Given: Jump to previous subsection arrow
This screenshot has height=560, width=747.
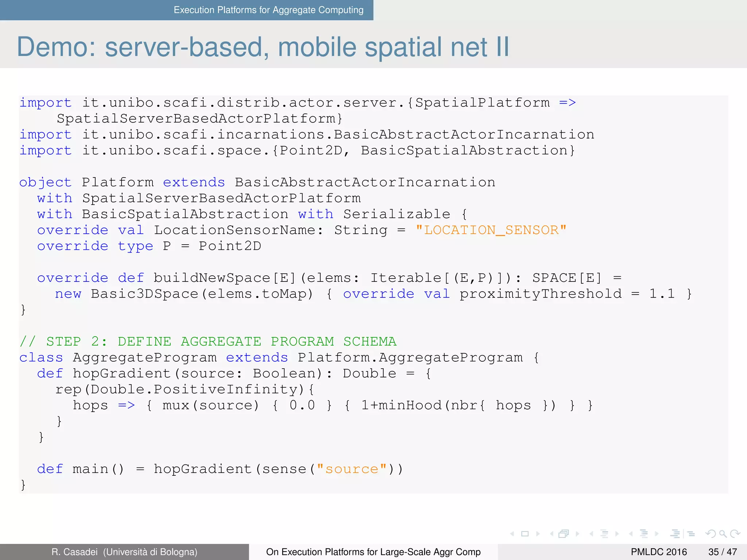Looking at the screenshot, I should point(591,534).
